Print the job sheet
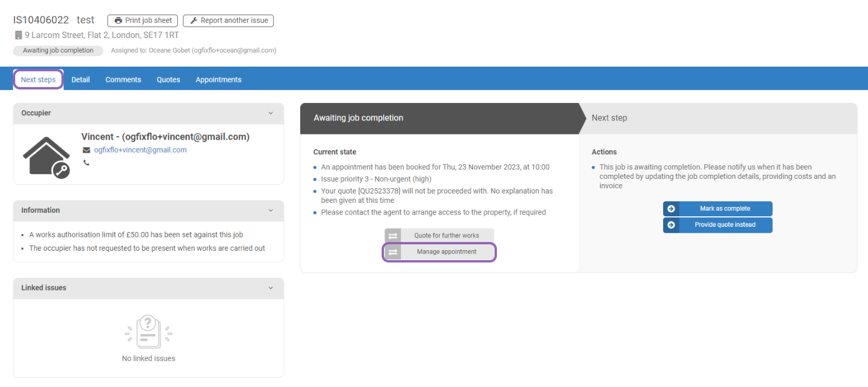868x387 pixels. tap(143, 20)
